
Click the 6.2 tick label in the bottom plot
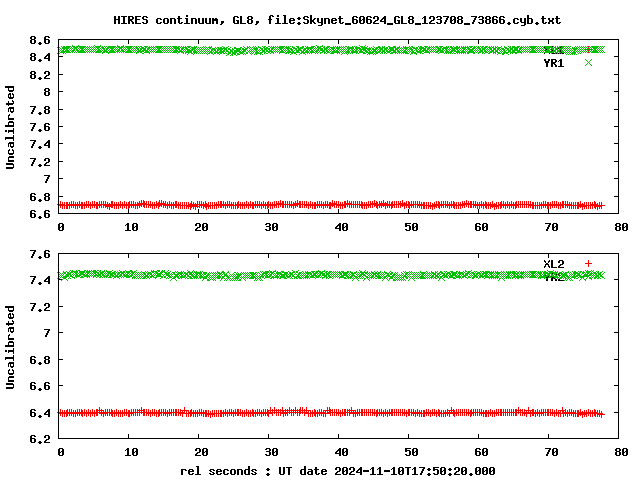pos(40,439)
